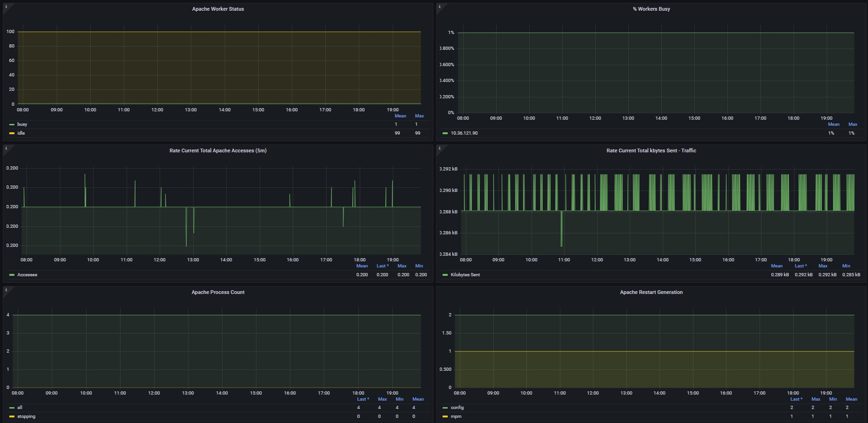Select the 10.36.121.90 legend entry

tap(464, 133)
